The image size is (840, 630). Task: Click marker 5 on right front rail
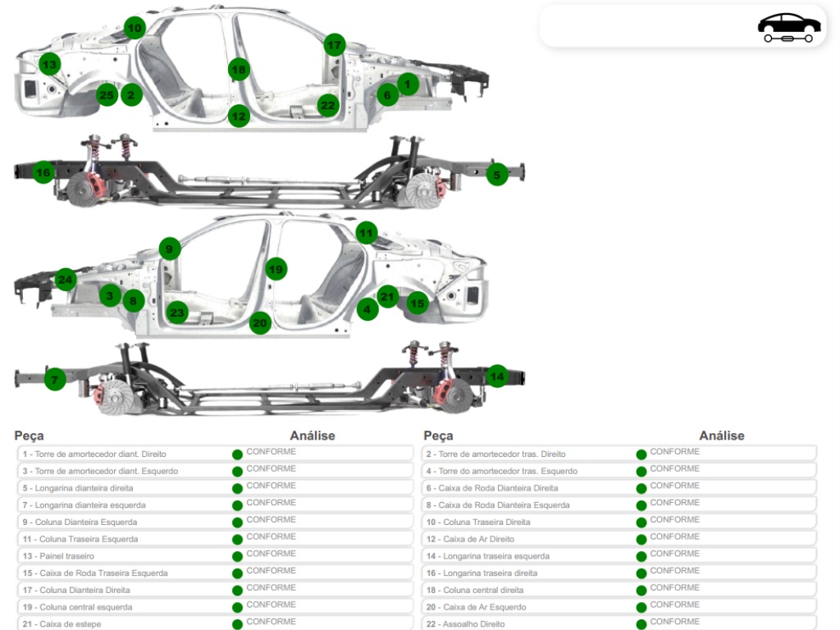point(497,175)
